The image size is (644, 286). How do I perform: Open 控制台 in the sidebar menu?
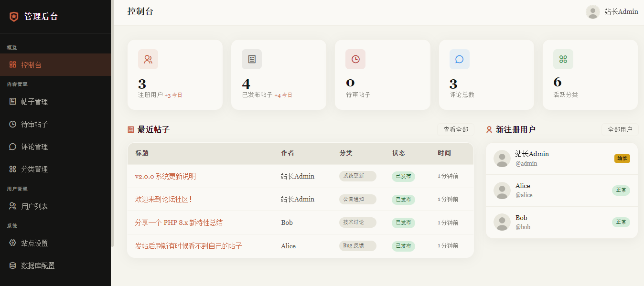tap(55, 64)
